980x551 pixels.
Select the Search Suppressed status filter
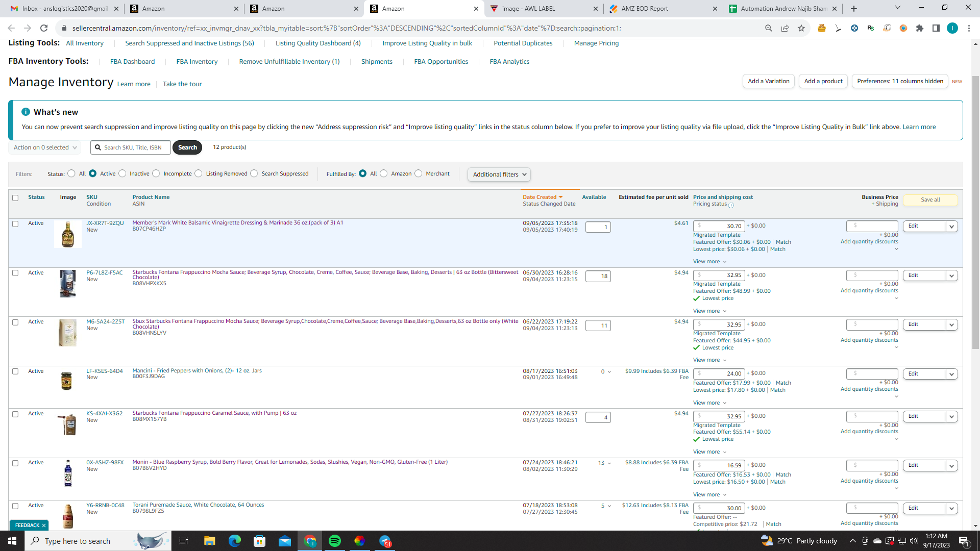(254, 173)
